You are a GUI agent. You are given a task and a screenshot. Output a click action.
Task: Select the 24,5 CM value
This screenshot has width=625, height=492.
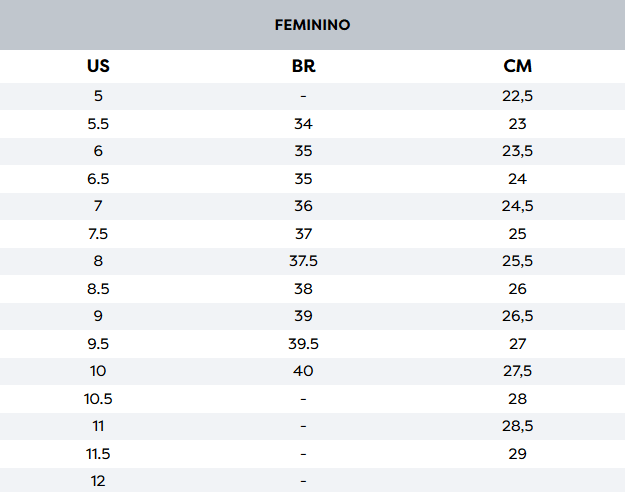(517, 206)
